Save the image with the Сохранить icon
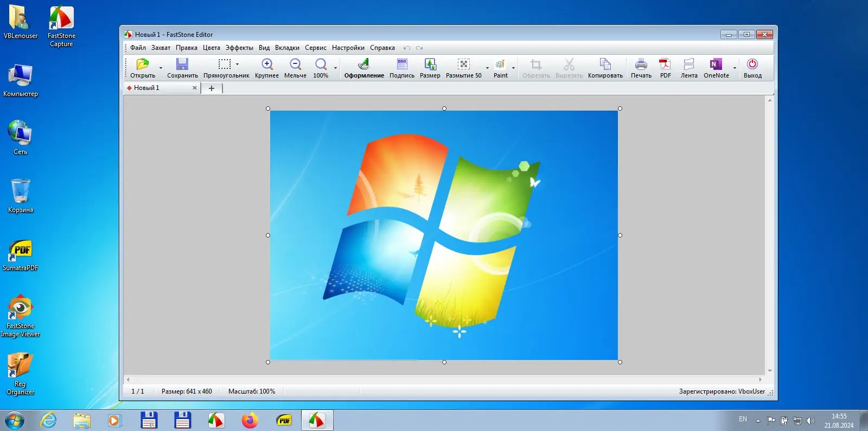Viewport: 868px width, 431px height. pos(182,65)
